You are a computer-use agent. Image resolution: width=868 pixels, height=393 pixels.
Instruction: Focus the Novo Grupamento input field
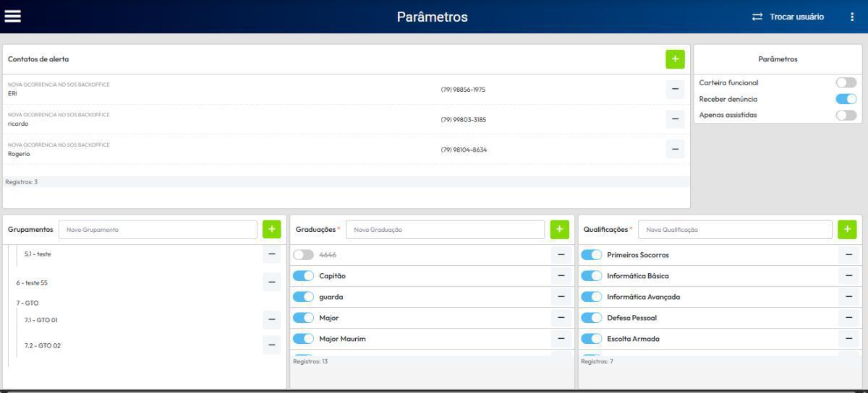coord(158,230)
